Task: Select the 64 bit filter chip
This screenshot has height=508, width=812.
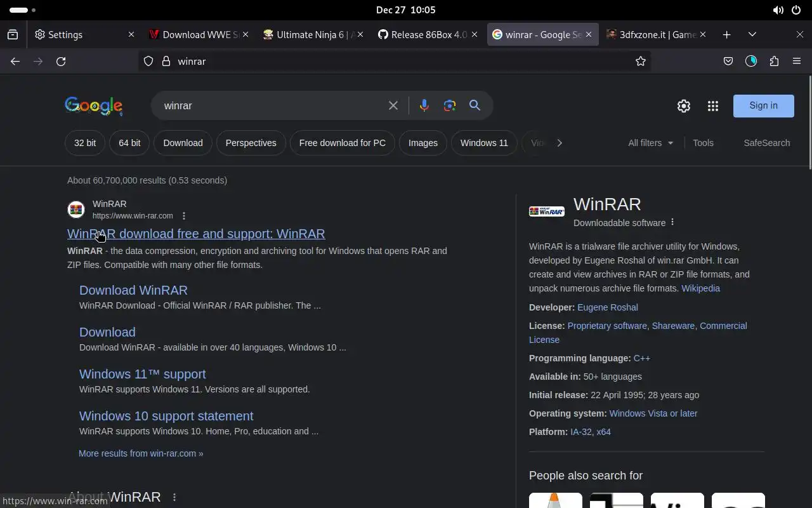Action: click(x=129, y=143)
